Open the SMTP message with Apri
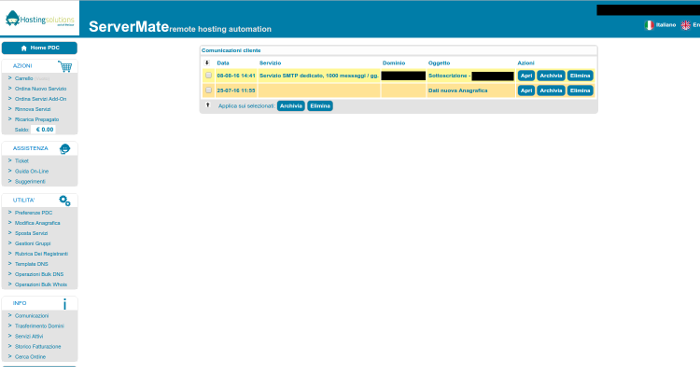700x367 pixels. [526, 75]
